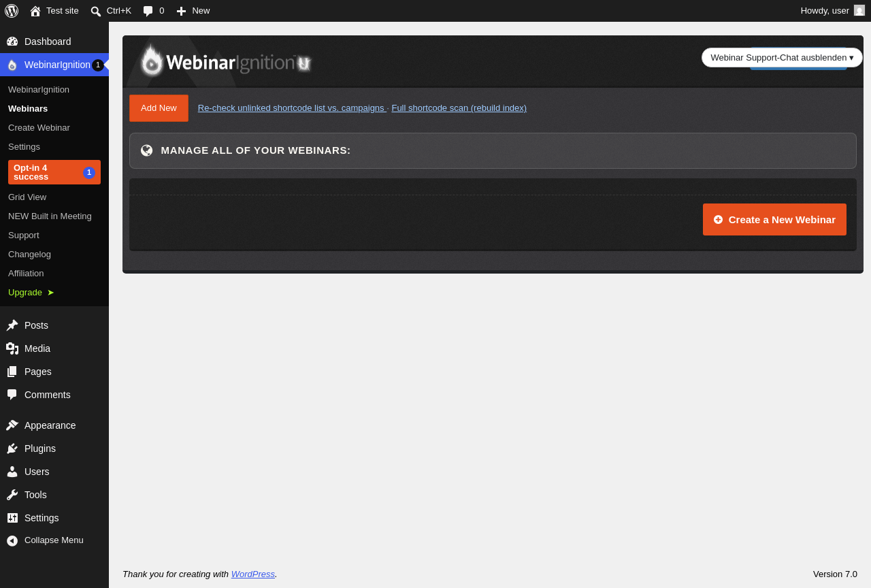The height and width of the screenshot is (588, 871).
Task: Click Create a New Webinar button
Action: (x=774, y=219)
